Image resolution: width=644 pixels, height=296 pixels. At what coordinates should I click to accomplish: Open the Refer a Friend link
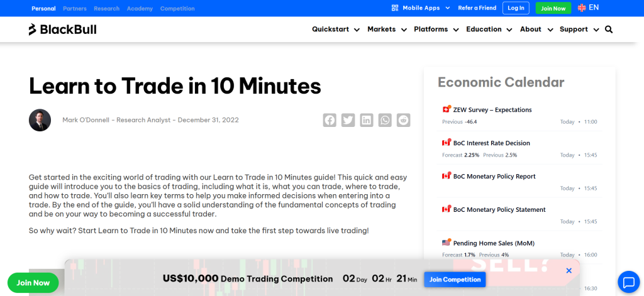click(x=477, y=8)
